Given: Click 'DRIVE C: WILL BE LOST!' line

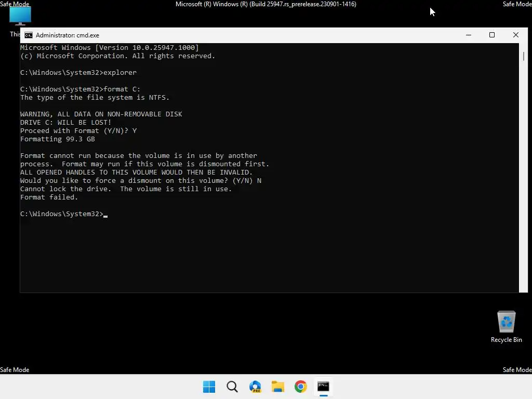Looking at the screenshot, I should point(66,123).
